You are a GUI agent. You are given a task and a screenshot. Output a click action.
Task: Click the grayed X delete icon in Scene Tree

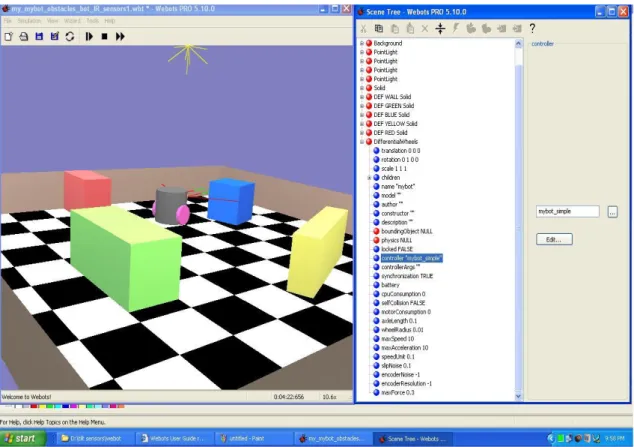425,28
